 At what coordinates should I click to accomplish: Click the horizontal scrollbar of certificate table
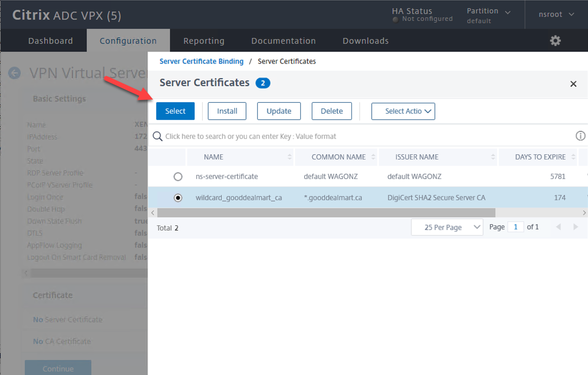[x=326, y=213]
